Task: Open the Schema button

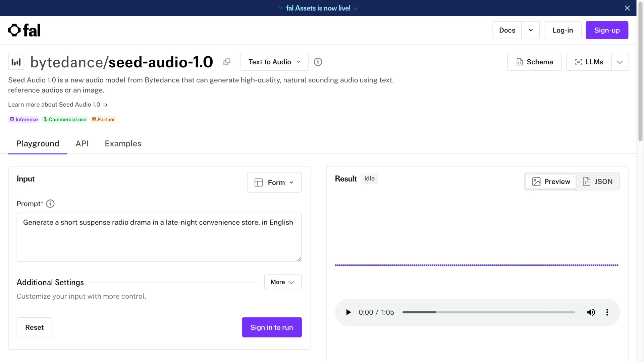Action: pyautogui.click(x=534, y=62)
